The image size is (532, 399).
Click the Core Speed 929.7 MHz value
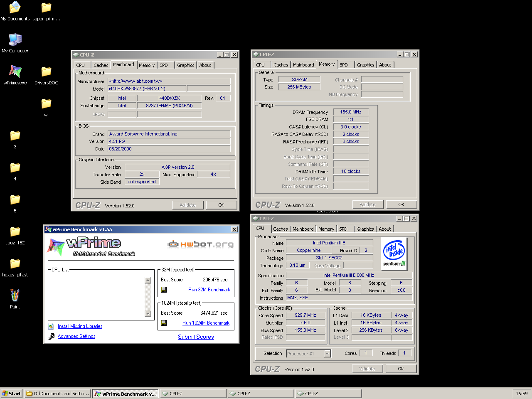click(305, 315)
